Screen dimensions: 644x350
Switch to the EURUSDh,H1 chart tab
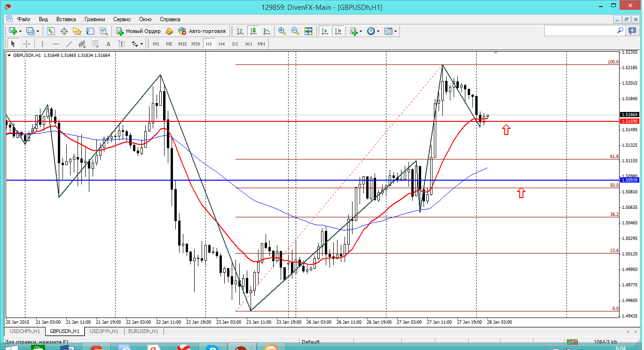[143, 331]
